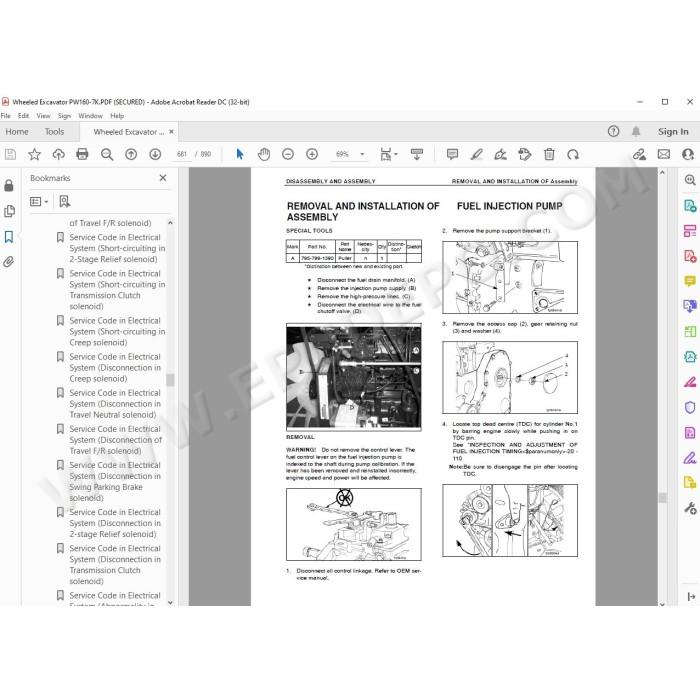This screenshot has height=700, width=700.
Task: Open the Help menu
Action: [x=117, y=116]
